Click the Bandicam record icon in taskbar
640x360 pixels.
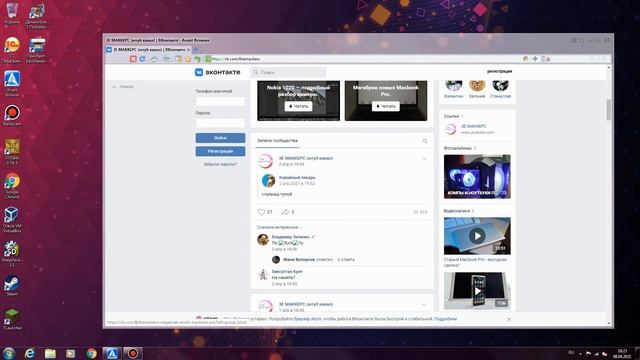pyautogui.click(x=133, y=353)
